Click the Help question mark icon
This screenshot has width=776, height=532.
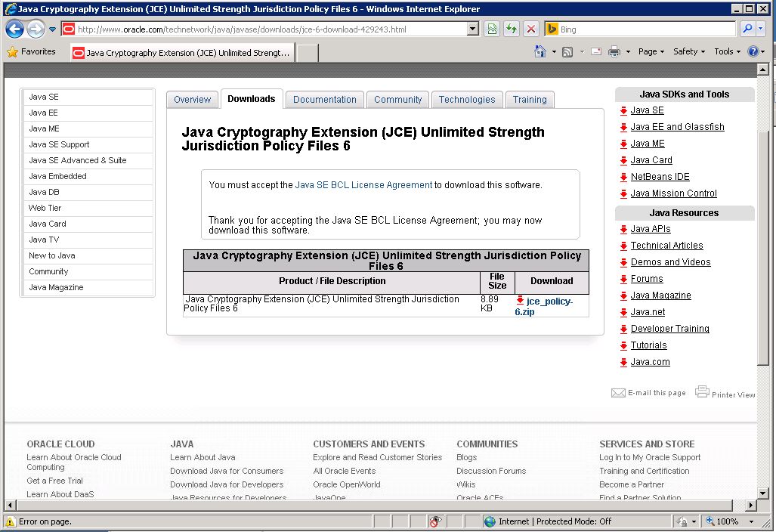pyautogui.click(x=753, y=51)
